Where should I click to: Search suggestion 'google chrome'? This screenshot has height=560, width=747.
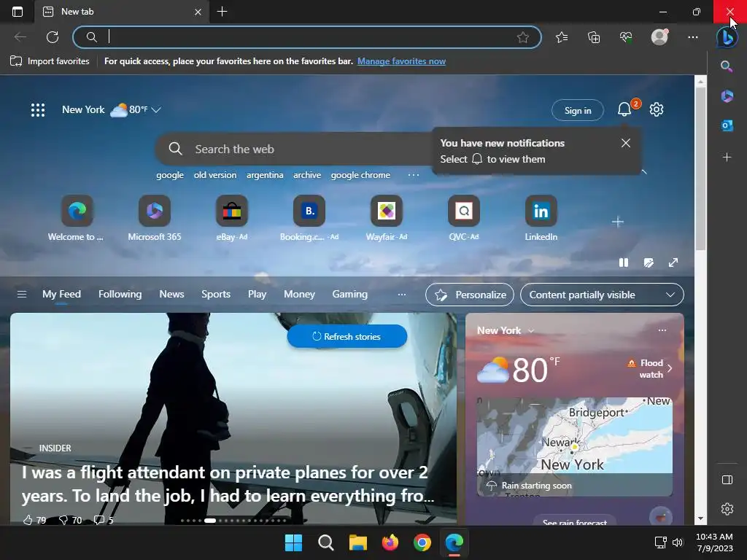360,175
